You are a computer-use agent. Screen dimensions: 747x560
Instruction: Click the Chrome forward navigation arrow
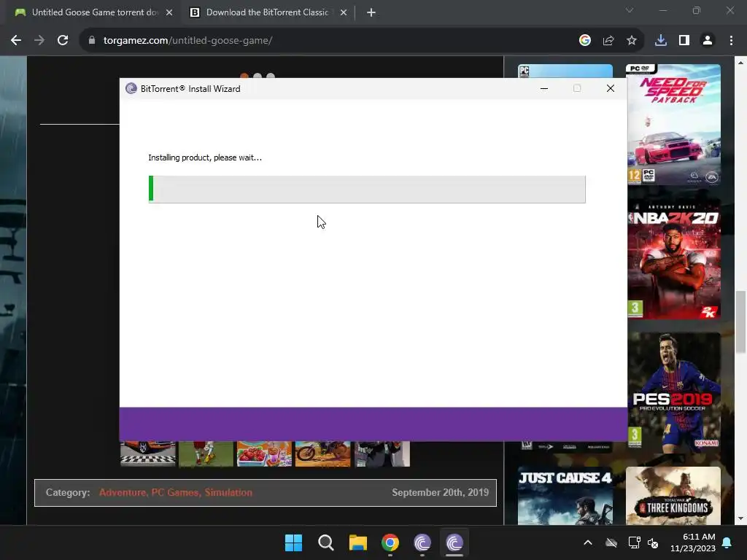point(39,41)
